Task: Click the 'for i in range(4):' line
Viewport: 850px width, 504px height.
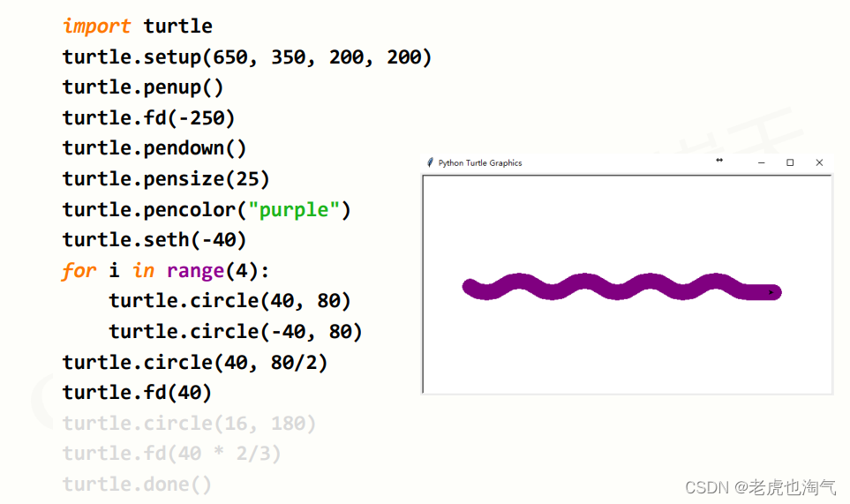Action: click(165, 270)
